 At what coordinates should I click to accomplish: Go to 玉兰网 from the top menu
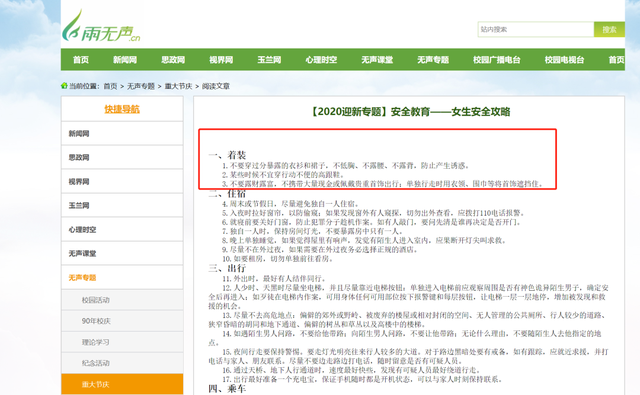click(x=269, y=60)
